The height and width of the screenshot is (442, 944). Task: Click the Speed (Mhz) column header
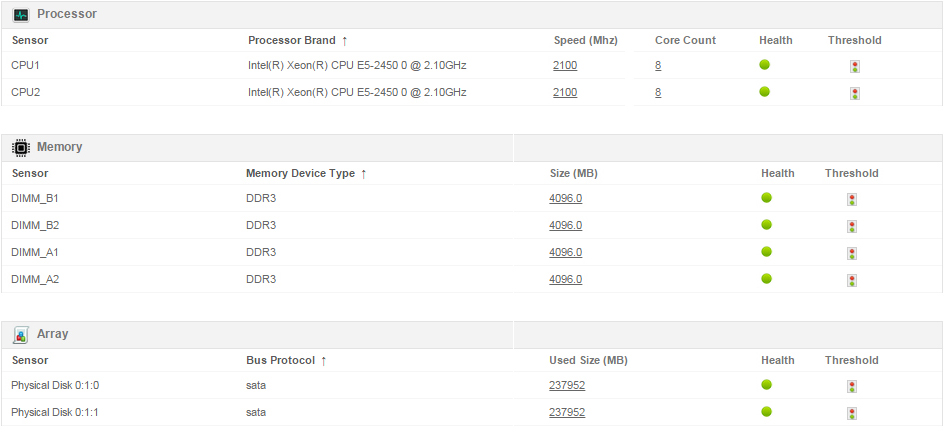[585, 41]
